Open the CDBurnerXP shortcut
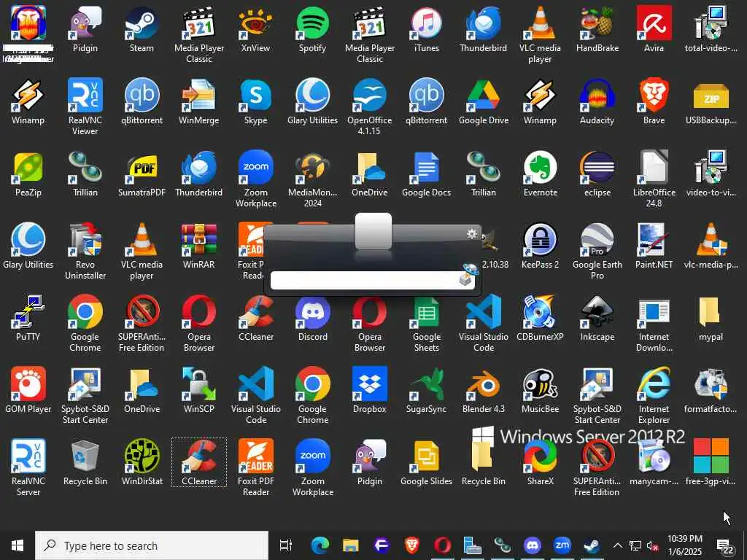This screenshot has width=747, height=560. tap(541, 319)
